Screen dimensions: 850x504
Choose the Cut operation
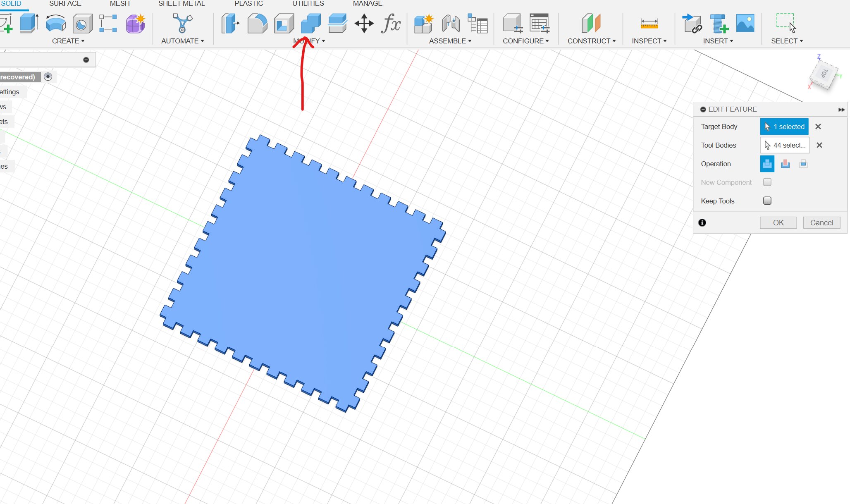click(x=785, y=164)
